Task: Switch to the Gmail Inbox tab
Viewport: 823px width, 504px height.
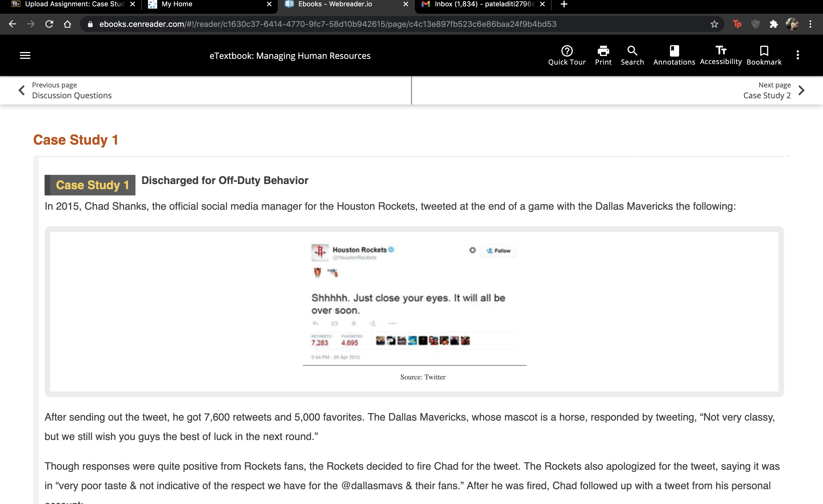Action: [x=483, y=4]
